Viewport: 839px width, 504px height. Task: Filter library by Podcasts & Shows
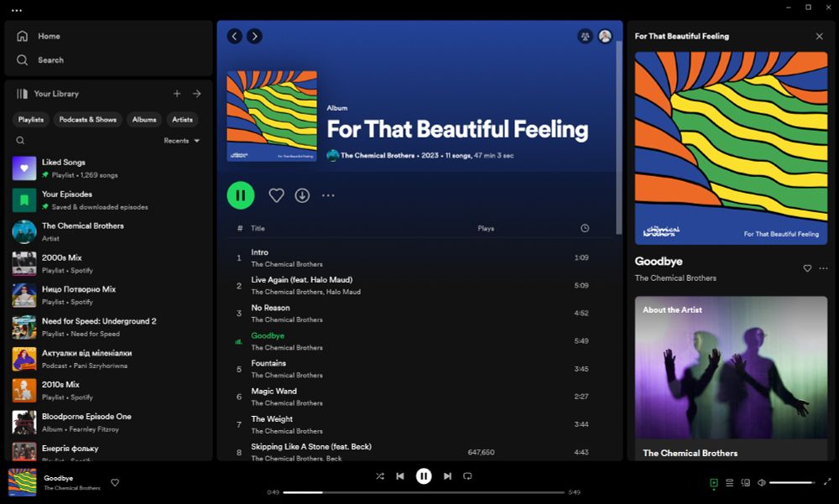point(88,120)
